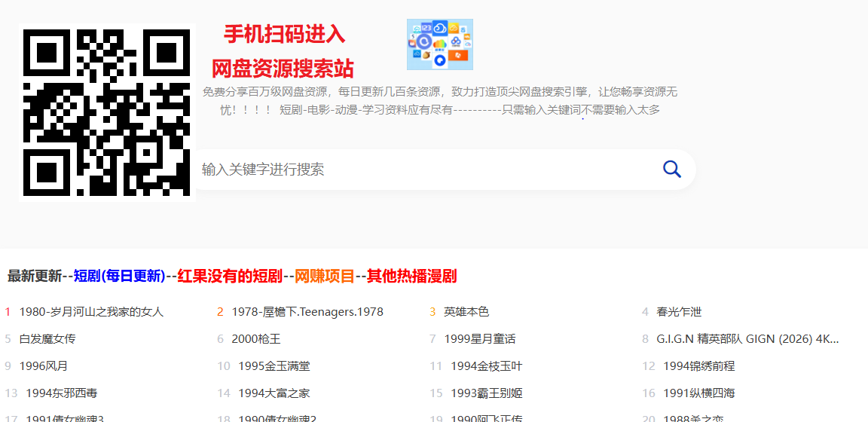The height and width of the screenshot is (422, 868).
Task: Open the 短剧(每日更新) category link
Action: coord(120,276)
